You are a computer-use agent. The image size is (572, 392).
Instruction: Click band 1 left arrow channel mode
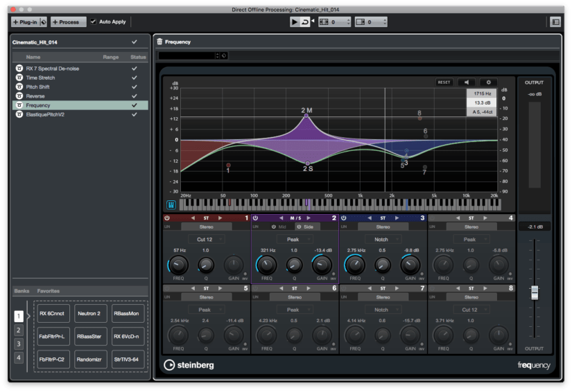pyautogui.click(x=193, y=218)
